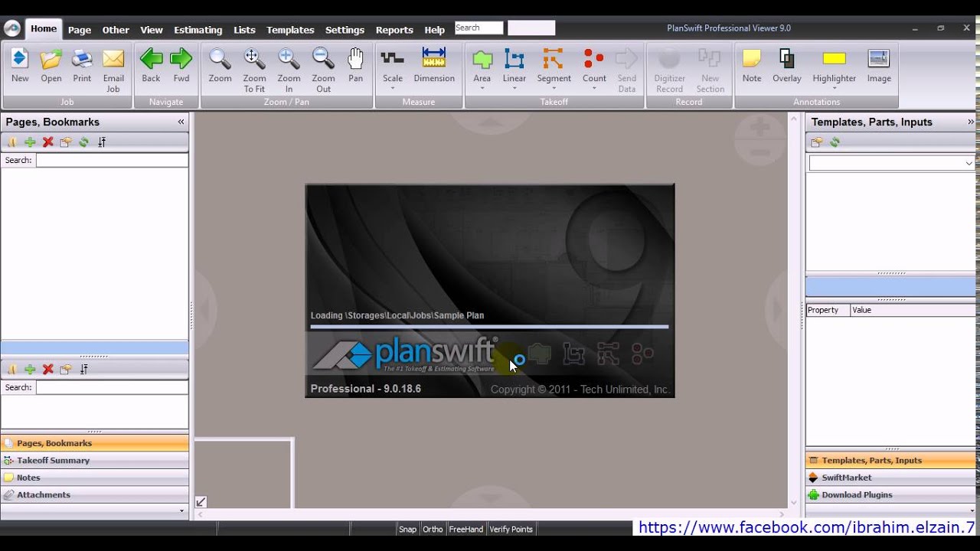
Task: Click red delete X in Pages toolbar
Action: click(48, 142)
